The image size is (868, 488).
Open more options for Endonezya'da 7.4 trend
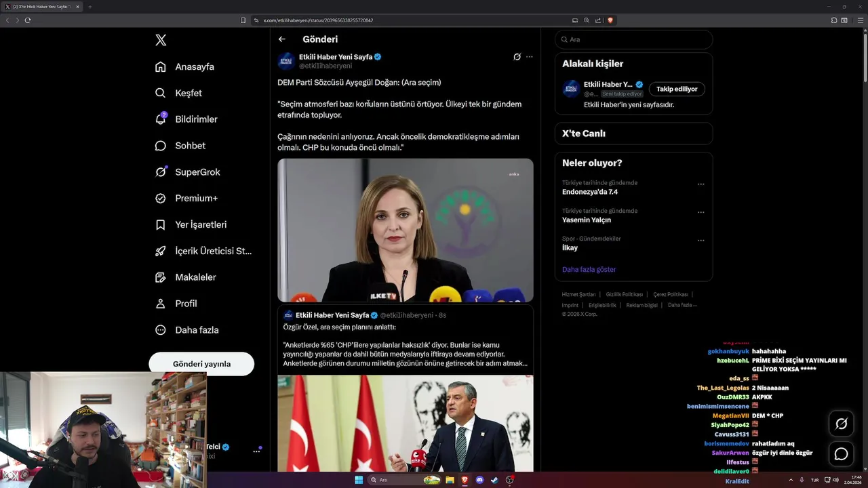click(x=701, y=184)
